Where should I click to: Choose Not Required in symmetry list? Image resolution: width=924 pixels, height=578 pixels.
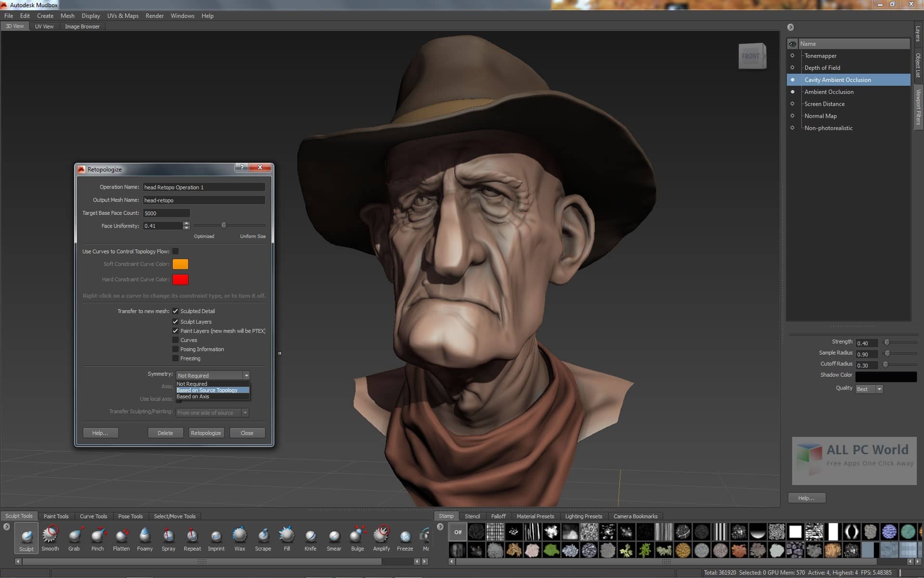[213, 384]
